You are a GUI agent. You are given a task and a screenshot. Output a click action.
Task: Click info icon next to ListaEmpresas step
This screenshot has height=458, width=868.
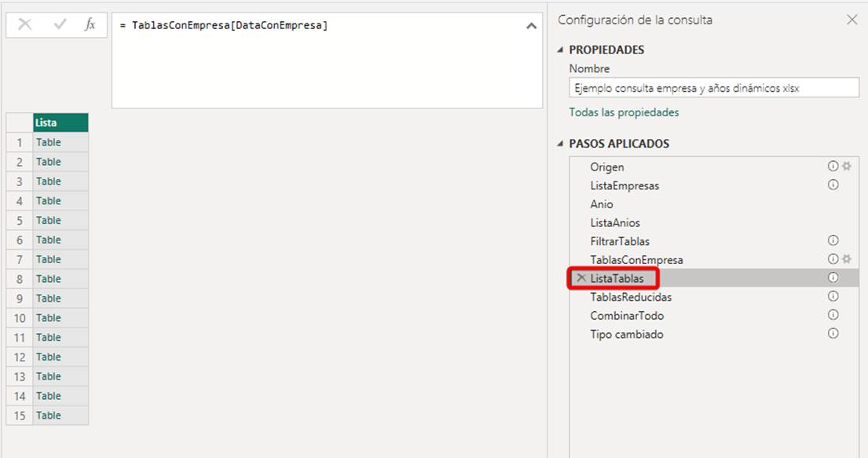[833, 185]
